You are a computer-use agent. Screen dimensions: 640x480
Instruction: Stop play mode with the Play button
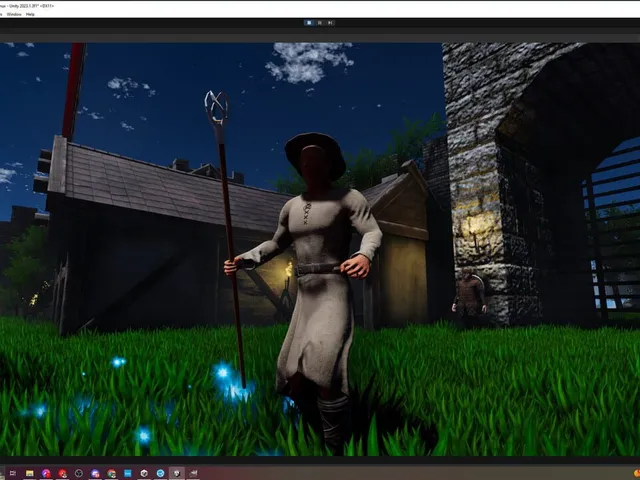click(309, 23)
